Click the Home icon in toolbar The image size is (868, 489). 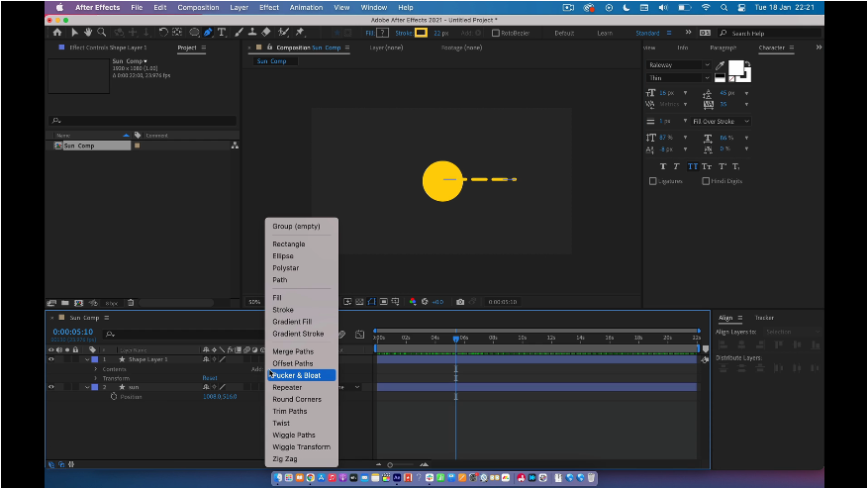pyautogui.click(x=57, y=33)
